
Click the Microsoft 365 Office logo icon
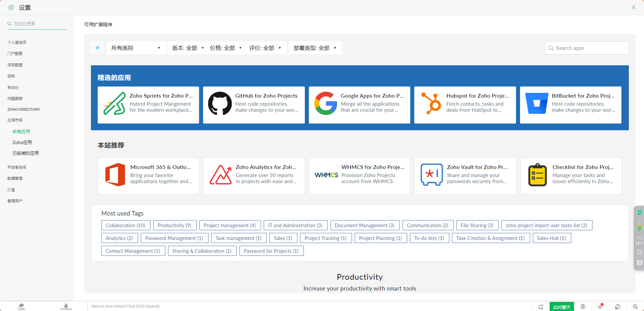tap(115, 175)
